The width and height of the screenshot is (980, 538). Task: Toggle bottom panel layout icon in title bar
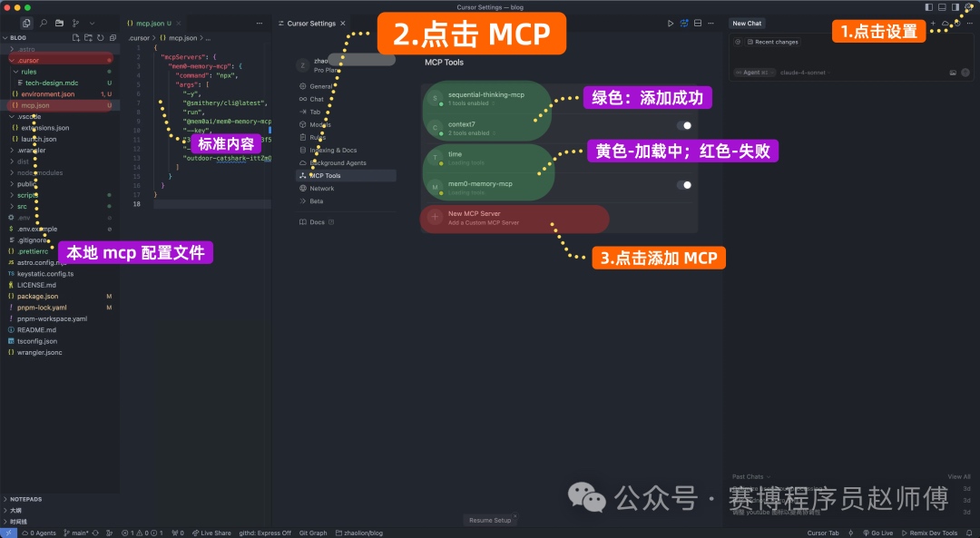pos(942,7)
